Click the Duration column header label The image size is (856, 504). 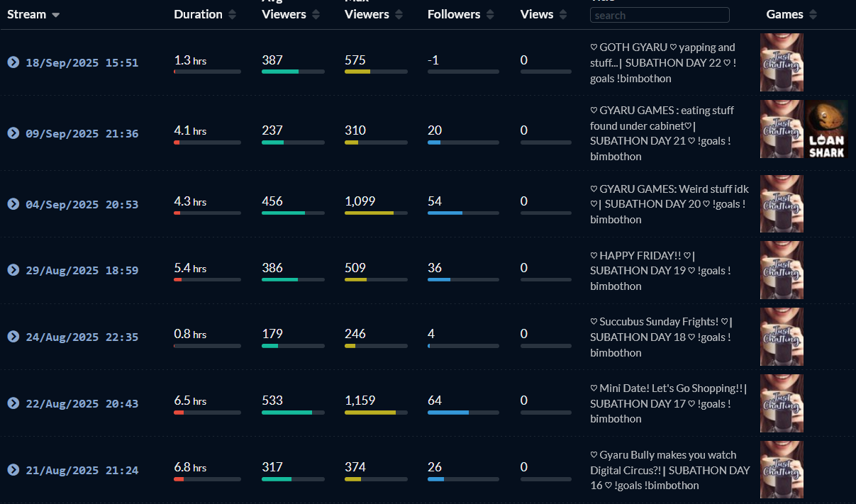click(x=198, y=14)
